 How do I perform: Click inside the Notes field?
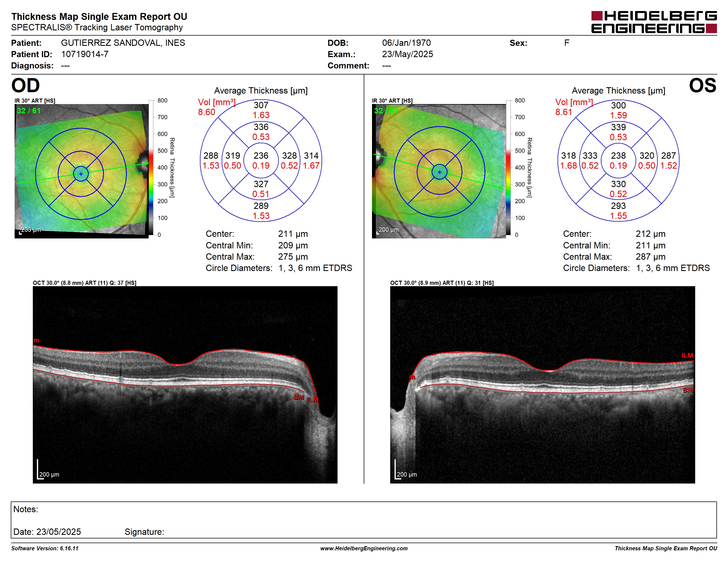pos(364,520)
